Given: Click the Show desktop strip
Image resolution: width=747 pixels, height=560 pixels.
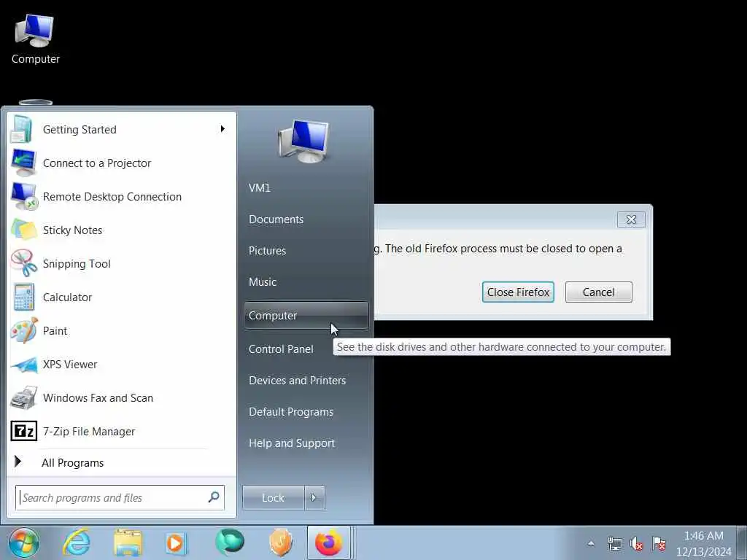Looking at the screenshot, I should click(x=742, y=542).
